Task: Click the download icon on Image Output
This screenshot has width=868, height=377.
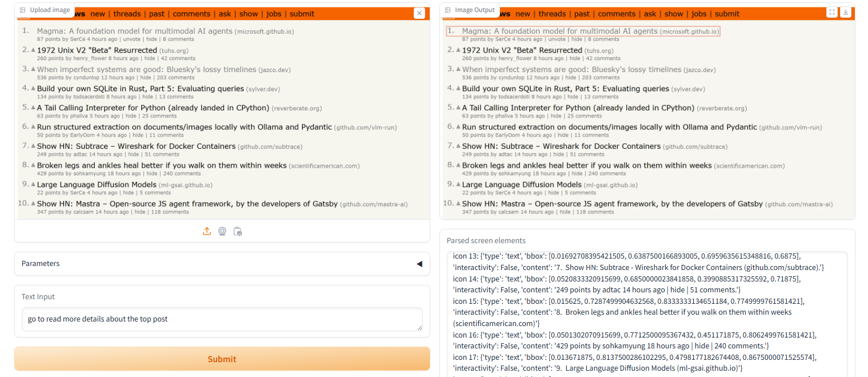Action: (x=846, y=12)
